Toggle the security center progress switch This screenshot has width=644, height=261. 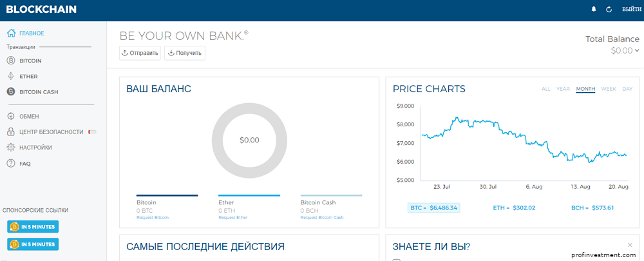point(92,132)
